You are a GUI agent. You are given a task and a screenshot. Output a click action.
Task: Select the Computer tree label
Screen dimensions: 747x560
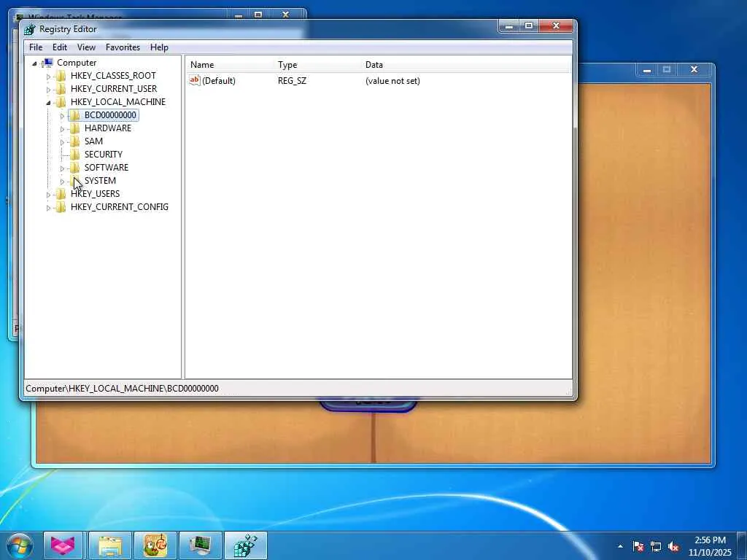tap(77, 63)
